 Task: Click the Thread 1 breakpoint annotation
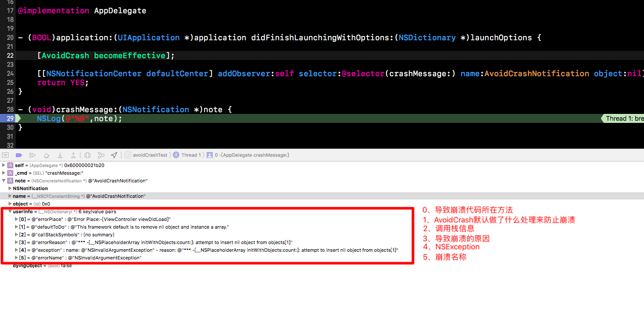[x=624, y=119]
